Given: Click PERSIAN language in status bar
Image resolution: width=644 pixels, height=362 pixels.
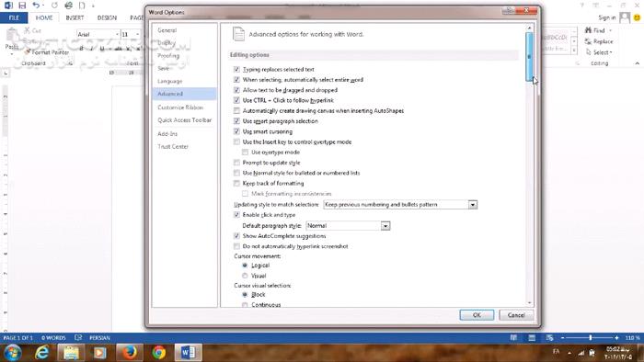Looking at the screenshot, I should click(99, 338).
